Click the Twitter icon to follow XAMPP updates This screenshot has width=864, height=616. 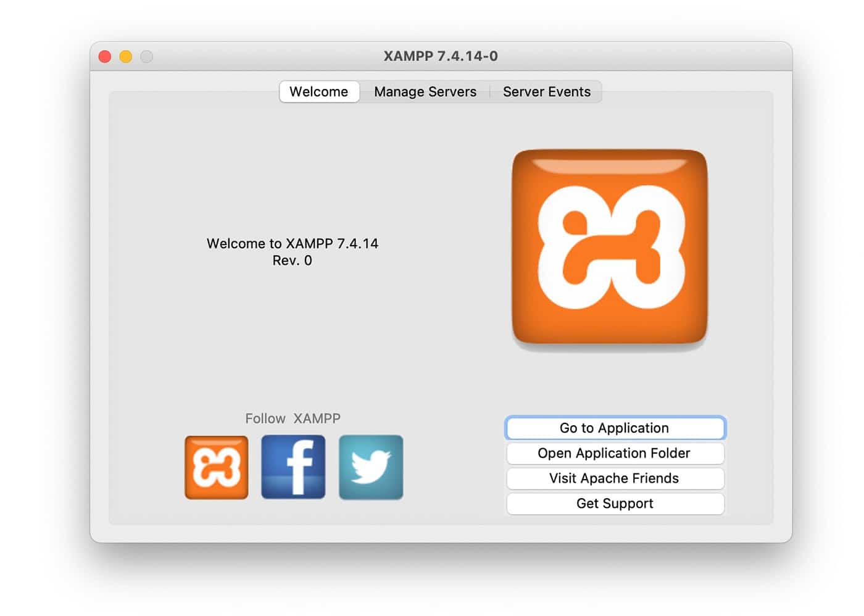pos(370,467)
